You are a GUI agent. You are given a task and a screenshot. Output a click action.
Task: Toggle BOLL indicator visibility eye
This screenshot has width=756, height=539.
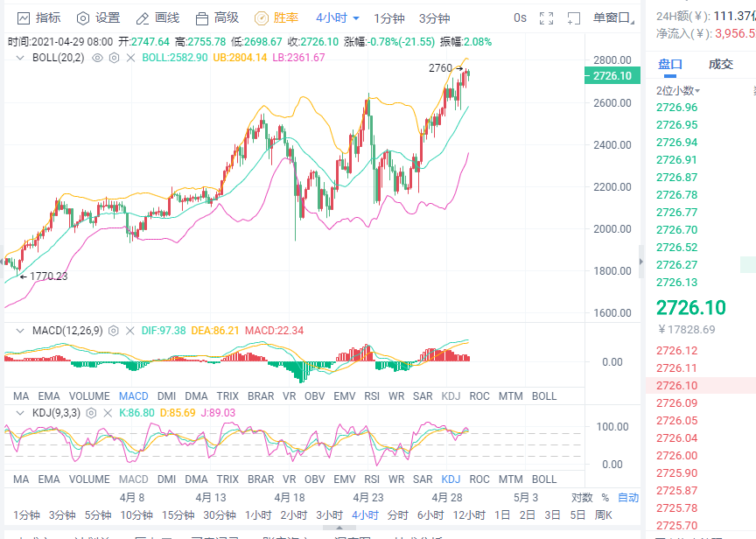coord(98,58)
